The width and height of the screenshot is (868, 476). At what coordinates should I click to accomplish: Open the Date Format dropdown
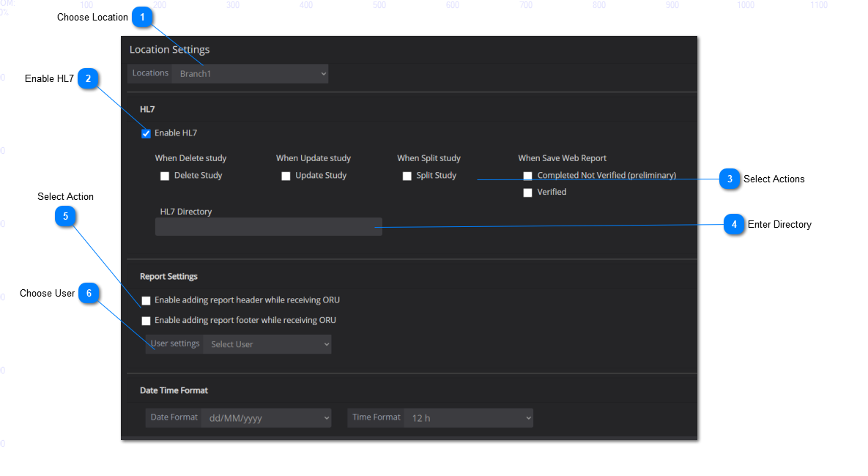coord(267,418)
